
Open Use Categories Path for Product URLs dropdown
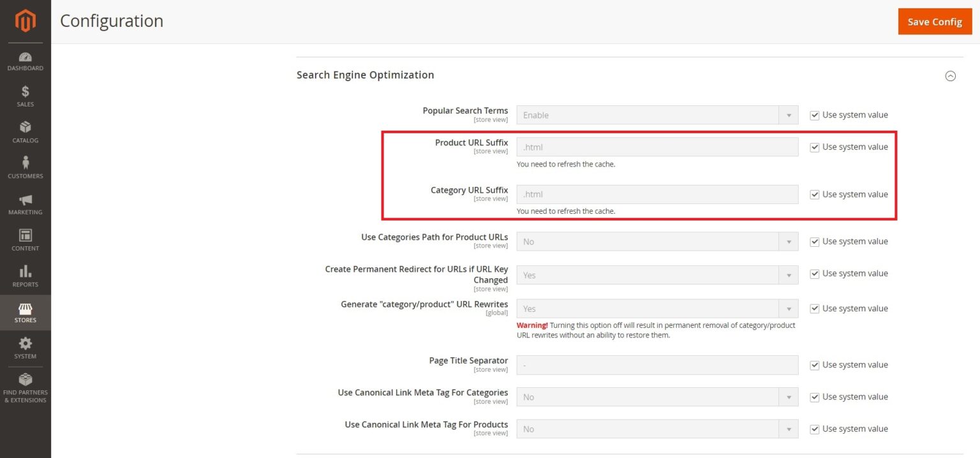(x=657, y=242)
